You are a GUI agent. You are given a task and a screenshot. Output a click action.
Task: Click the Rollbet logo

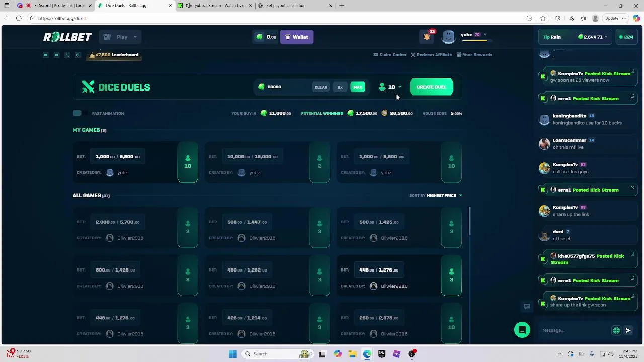tap(67, 37)
